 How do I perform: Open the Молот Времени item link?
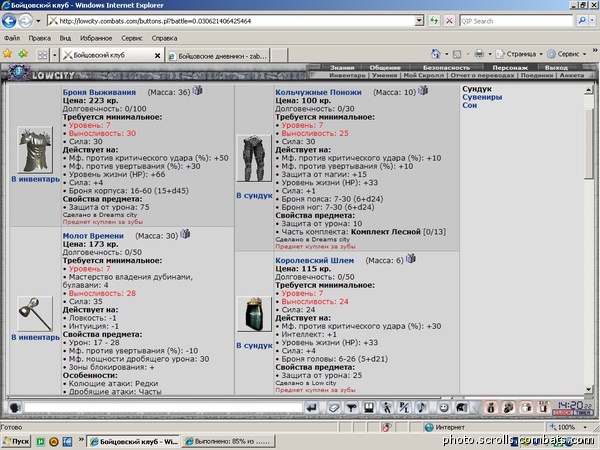(x=93, y=236)
